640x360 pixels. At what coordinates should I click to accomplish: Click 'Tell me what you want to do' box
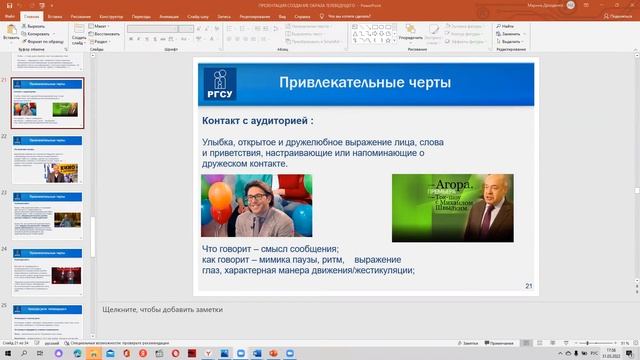tap(345, 16)
